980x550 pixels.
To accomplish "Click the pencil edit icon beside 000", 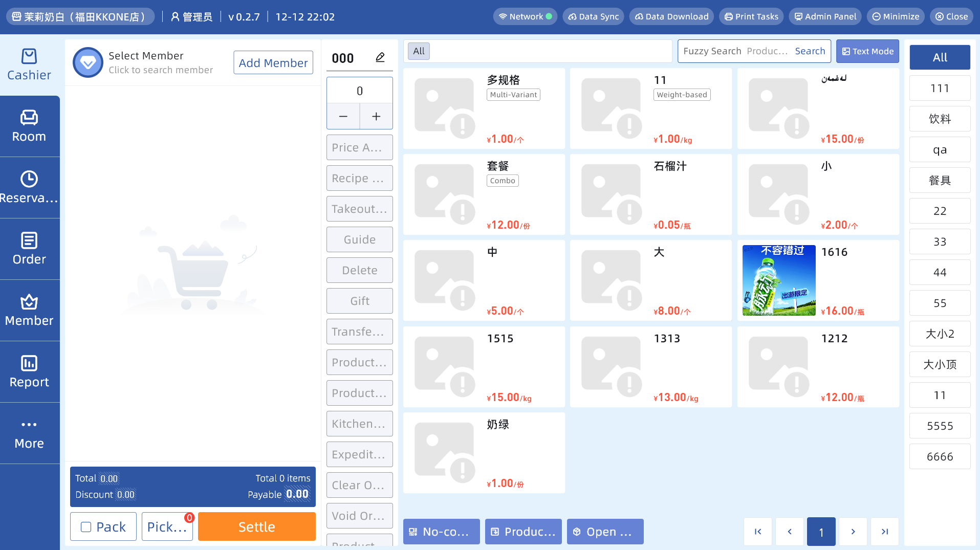I will point(380,57).
